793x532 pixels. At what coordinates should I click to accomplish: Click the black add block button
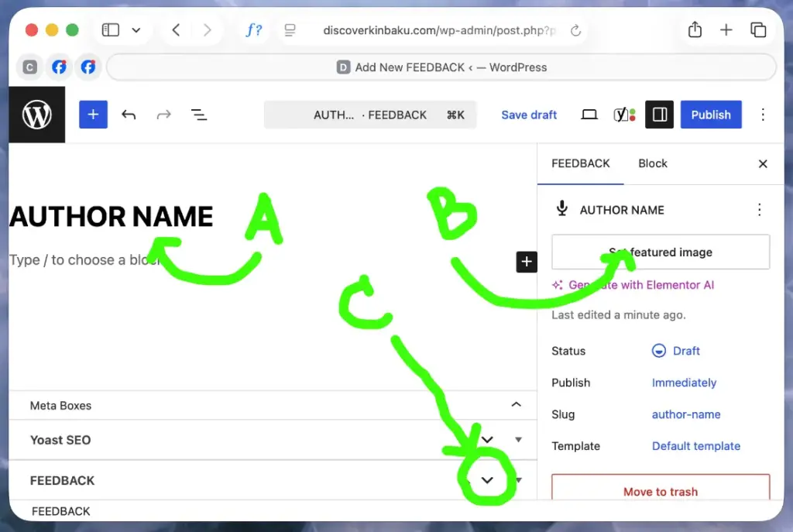[527, 262]
